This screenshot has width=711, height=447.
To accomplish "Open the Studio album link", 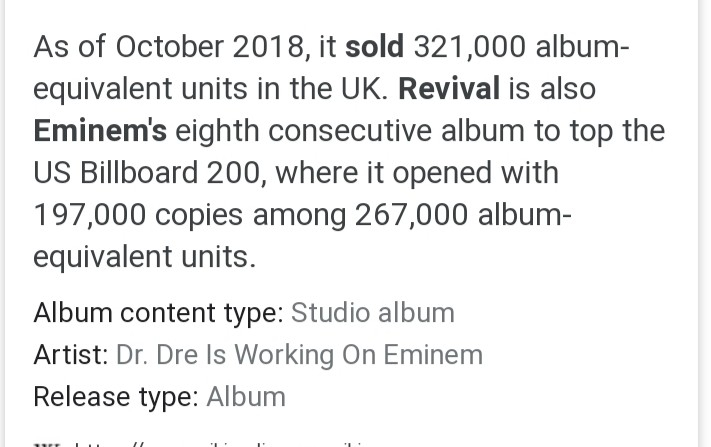I will click(373, 313).
